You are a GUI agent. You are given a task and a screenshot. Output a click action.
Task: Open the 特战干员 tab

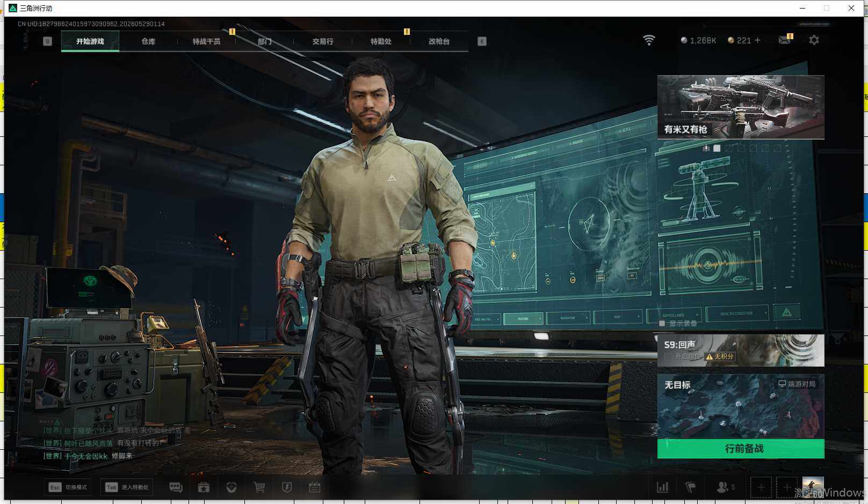tap(206, 41)
